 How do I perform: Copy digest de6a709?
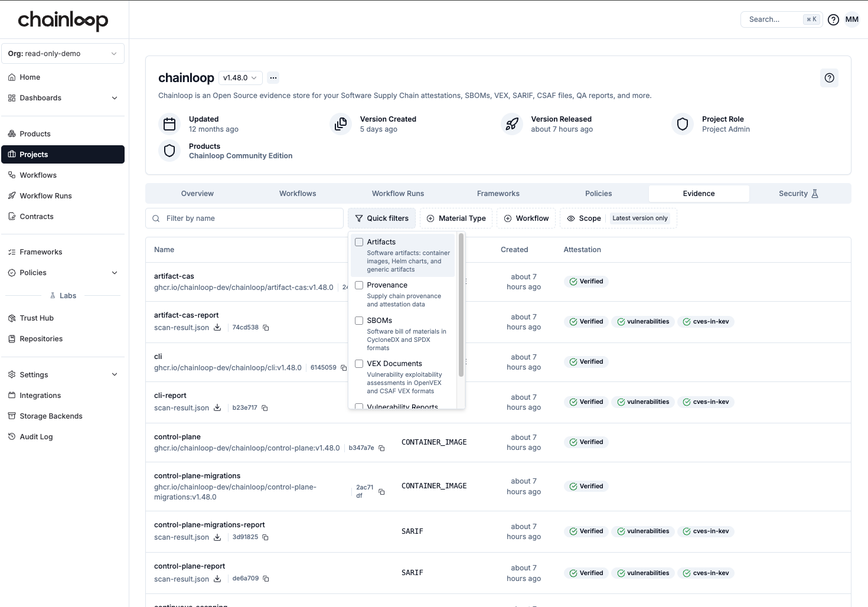266,579
